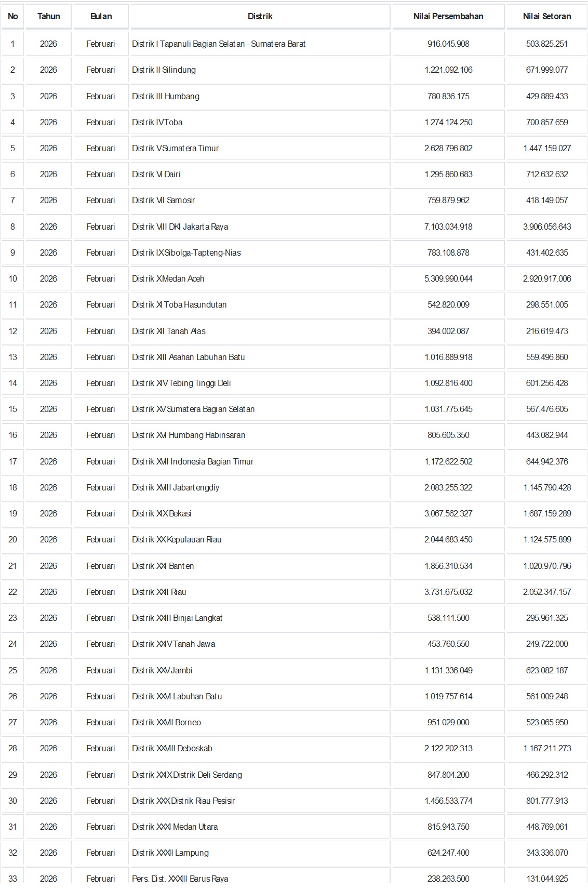Click the Distrik X Medan Aceh cell
This screenshot has height=890, width=588.
(x=168, y=279)
